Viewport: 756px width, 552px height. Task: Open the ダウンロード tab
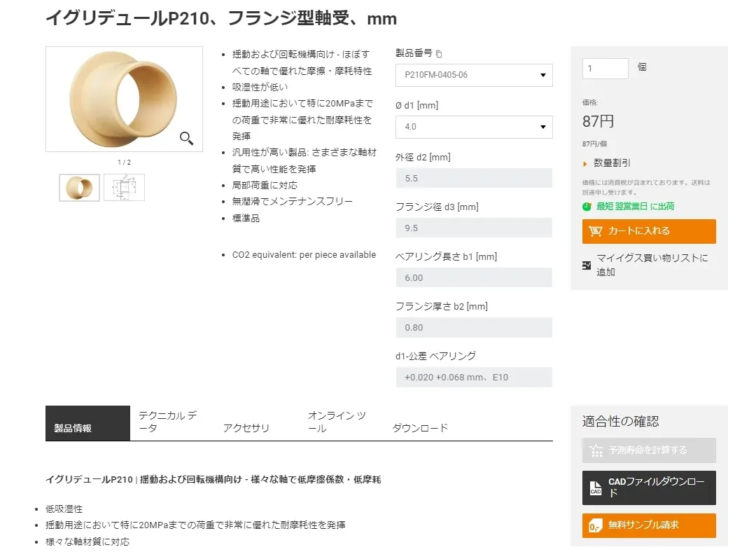tap(419, 427)
